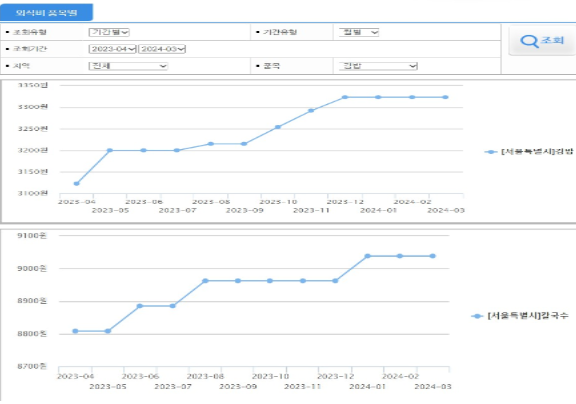Toggle the [서울특별시]칼국수 legend entry
Image resolution: width=576 pixels, height=404 pixels.
pyautogui.click(x=520, y=315)
